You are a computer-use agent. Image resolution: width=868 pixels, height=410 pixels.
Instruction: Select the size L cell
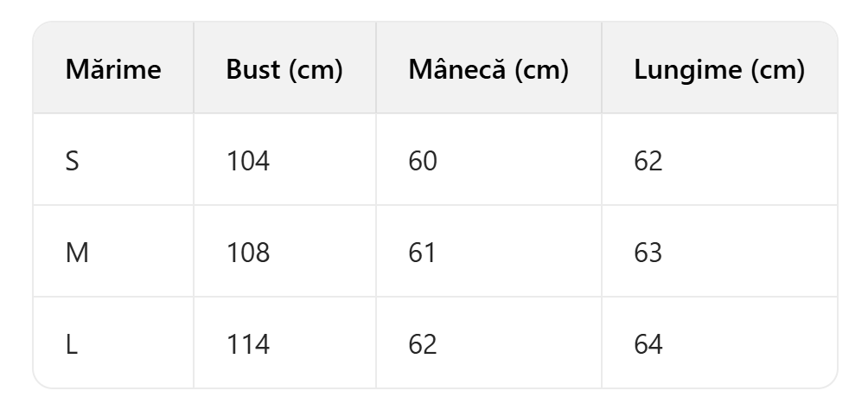point(72,344)
